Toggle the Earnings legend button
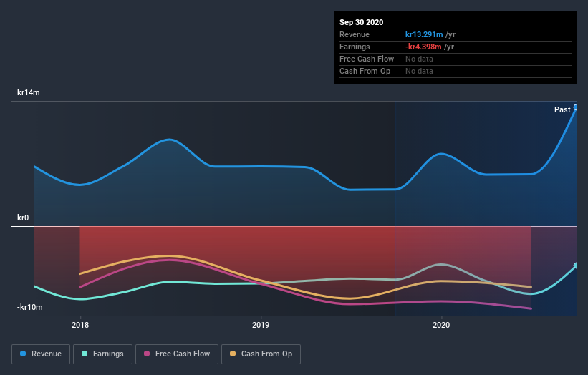Screen dimensions: 588x375 point(102,354)
